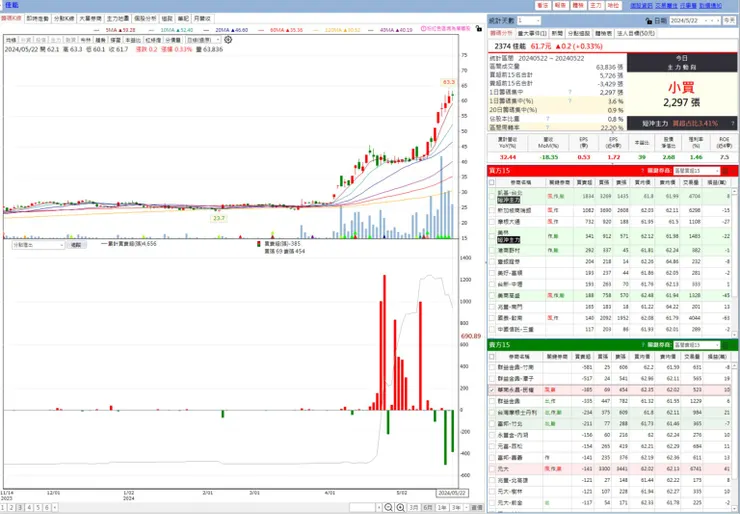The image size is (740, 514).
Task: Click pink info notice above chart
Action: [x=446, y=29]
